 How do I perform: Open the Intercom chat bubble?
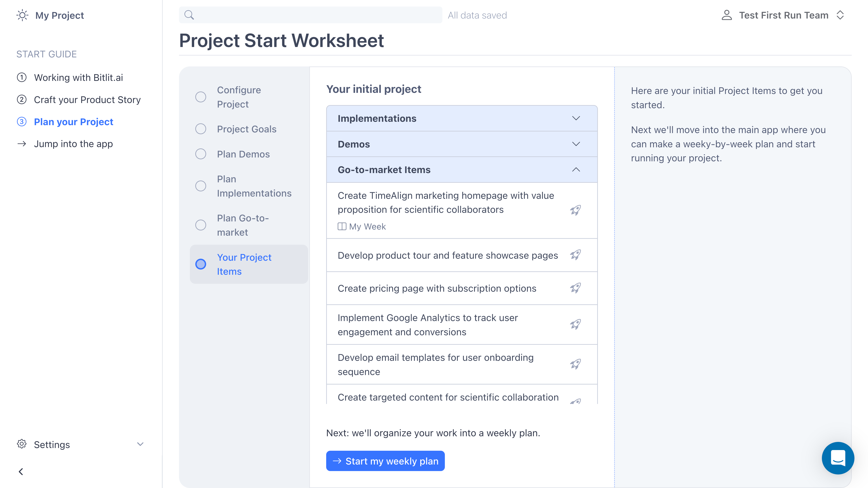(838, 458)
